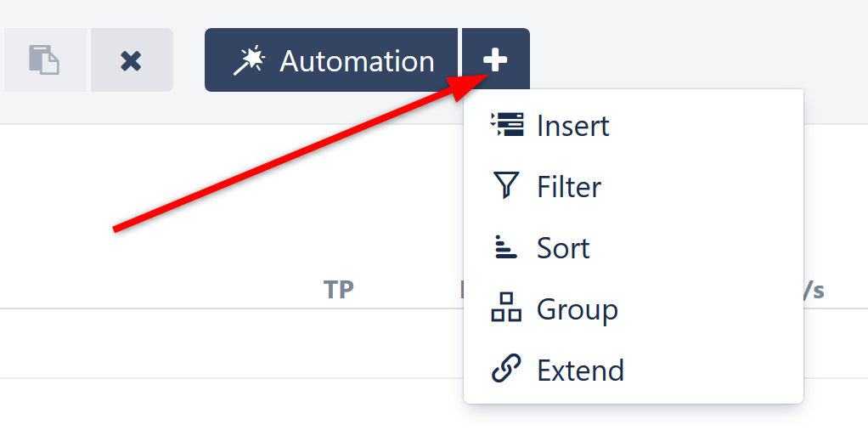Choose Extend from the menu

tap(580, 371)
